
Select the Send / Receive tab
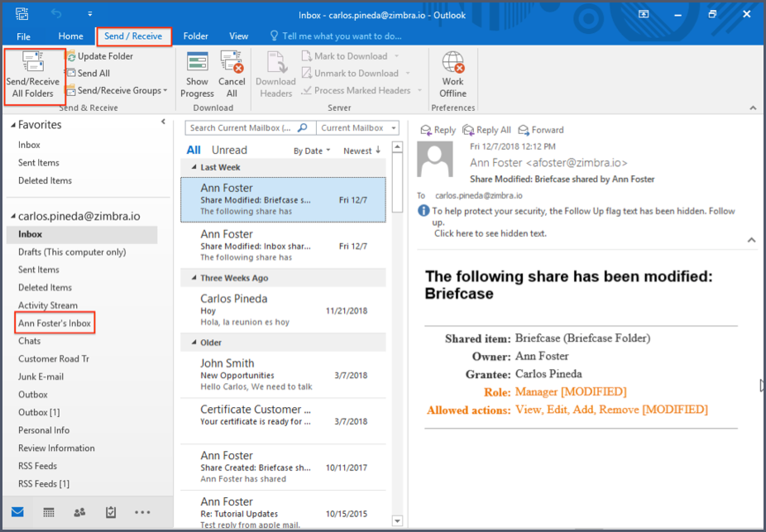[133, 36]
